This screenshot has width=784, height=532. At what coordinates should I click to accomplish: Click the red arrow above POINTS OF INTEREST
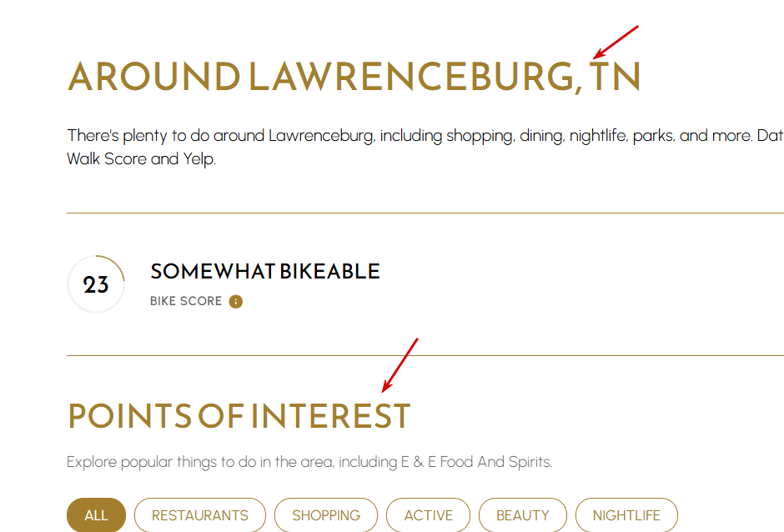400,365
